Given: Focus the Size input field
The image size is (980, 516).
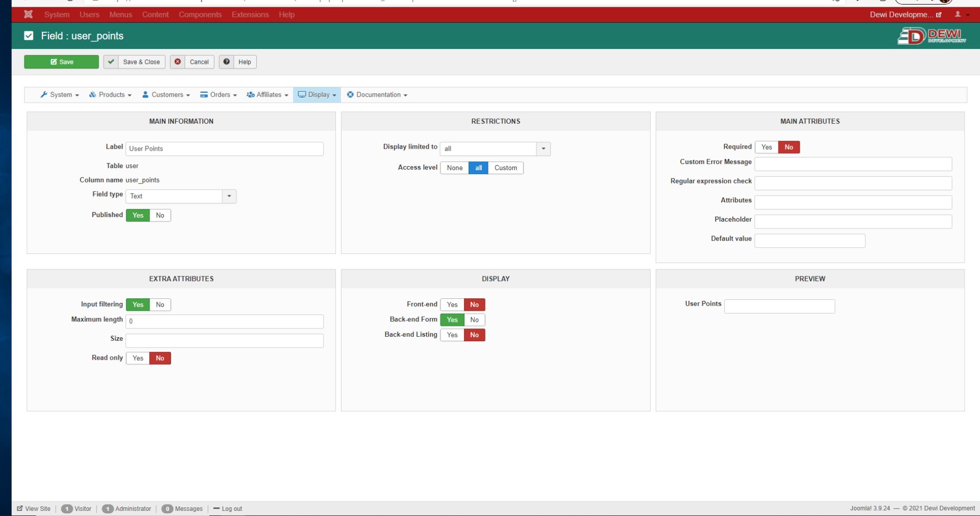Looking at the screenshot, I should pos(225,341).
